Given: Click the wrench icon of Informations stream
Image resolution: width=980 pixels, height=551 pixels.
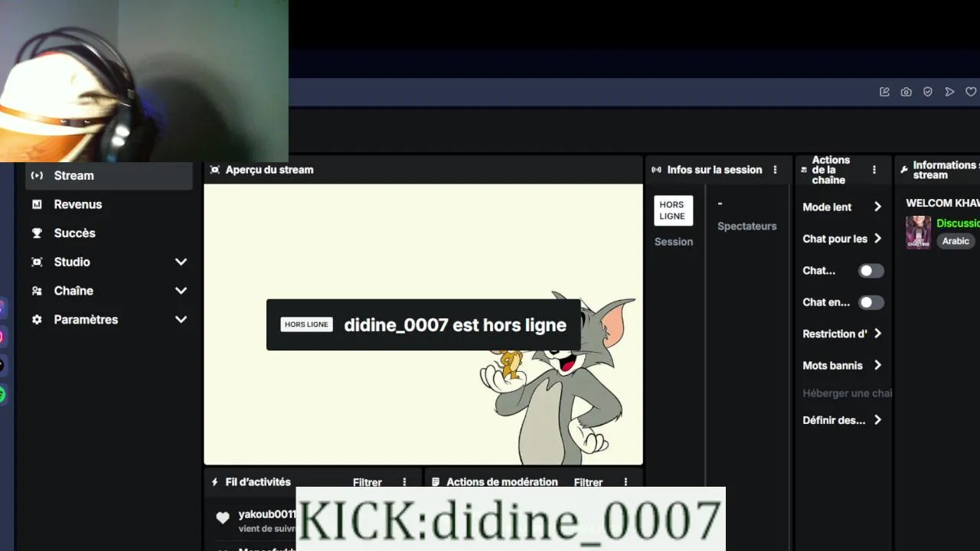Looking at the screenshot, I should pos(904,170).
